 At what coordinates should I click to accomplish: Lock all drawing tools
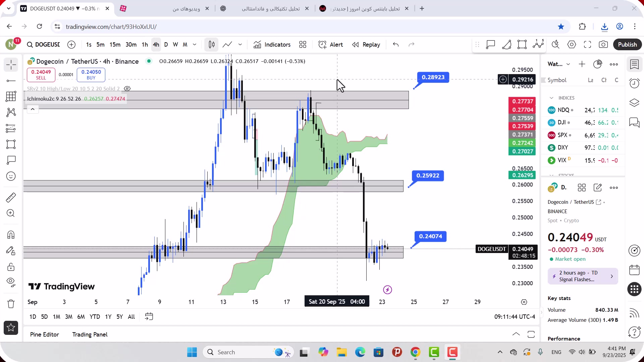[x=11, y=267]
